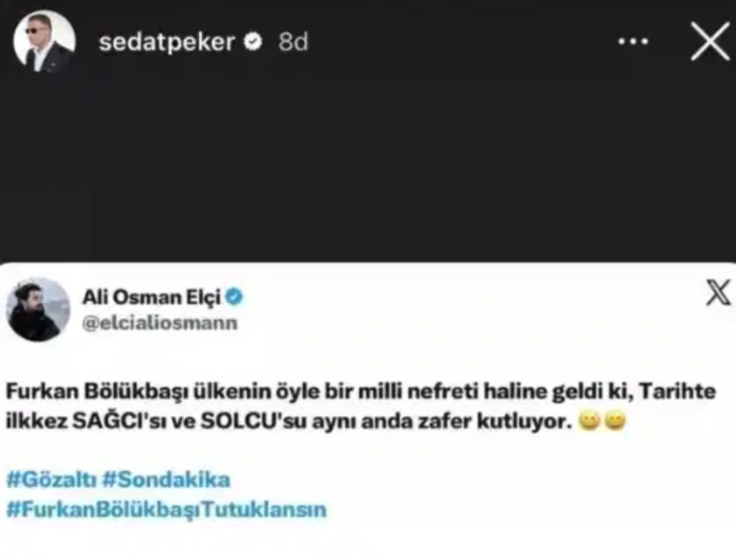736x560 pixels.
Task: Close the story with the X button
Action: pos(710,41)
